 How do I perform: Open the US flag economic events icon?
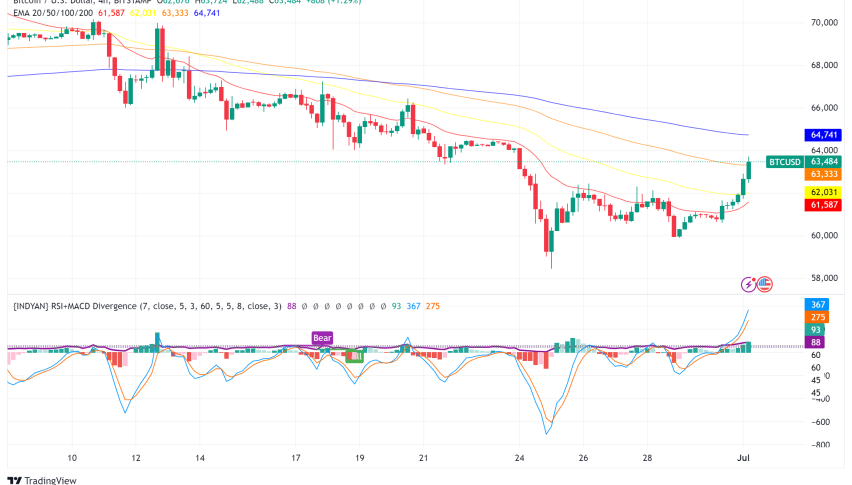(765, 284)
